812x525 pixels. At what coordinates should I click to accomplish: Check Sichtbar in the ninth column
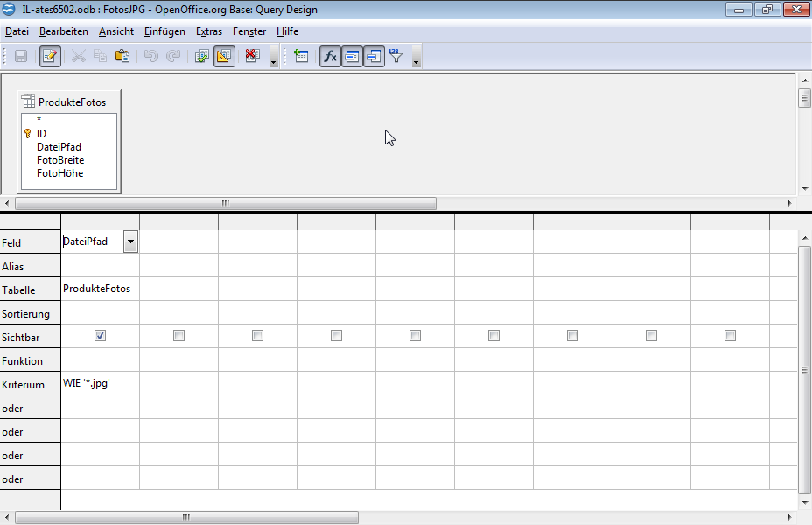(x=730, y=336)
